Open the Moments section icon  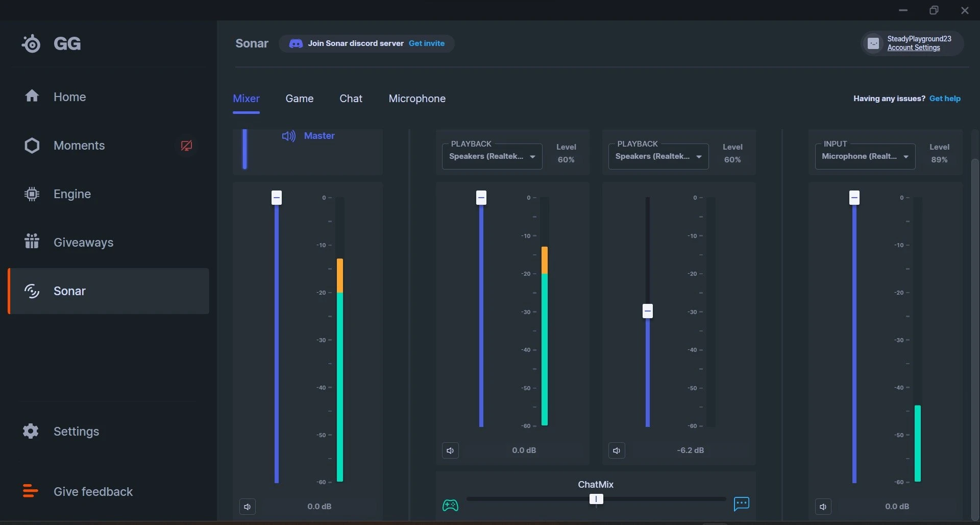point(32,146)
